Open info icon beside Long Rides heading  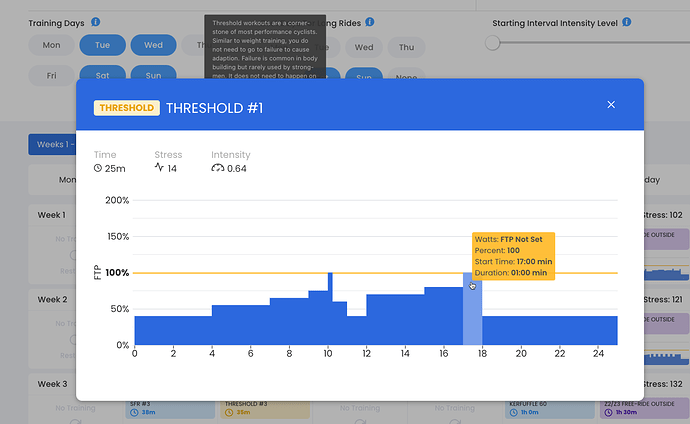pyautogui.click(x=370, y=22)
